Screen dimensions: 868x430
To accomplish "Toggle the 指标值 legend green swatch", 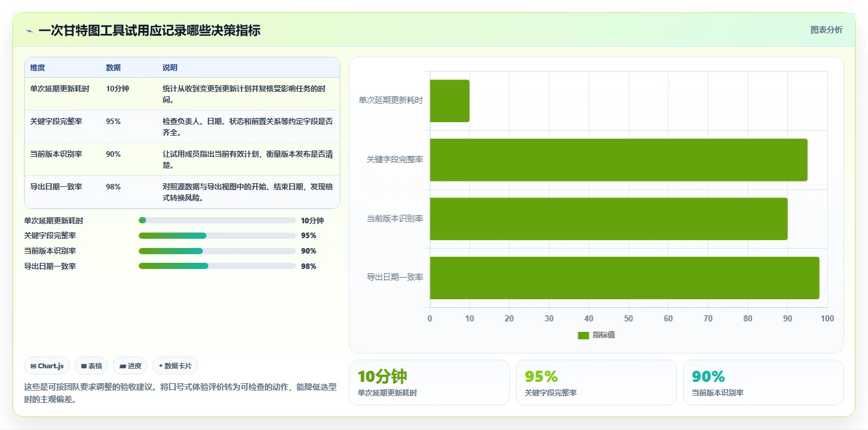I will (x=583, y=335).
